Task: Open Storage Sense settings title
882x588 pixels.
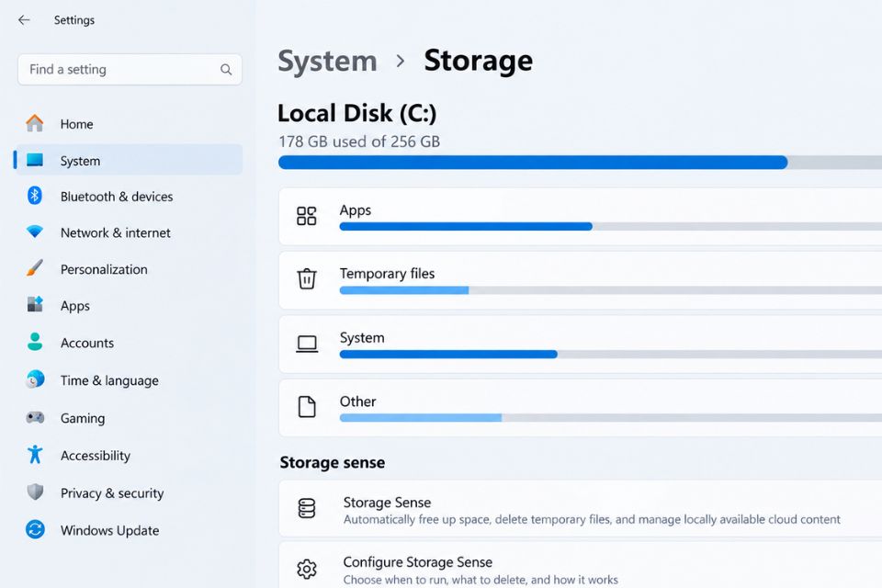Action: (x=387, y=503)
